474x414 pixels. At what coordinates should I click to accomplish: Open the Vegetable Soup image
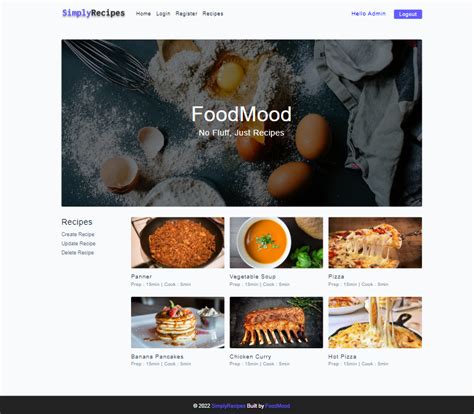tap(276, 243)
